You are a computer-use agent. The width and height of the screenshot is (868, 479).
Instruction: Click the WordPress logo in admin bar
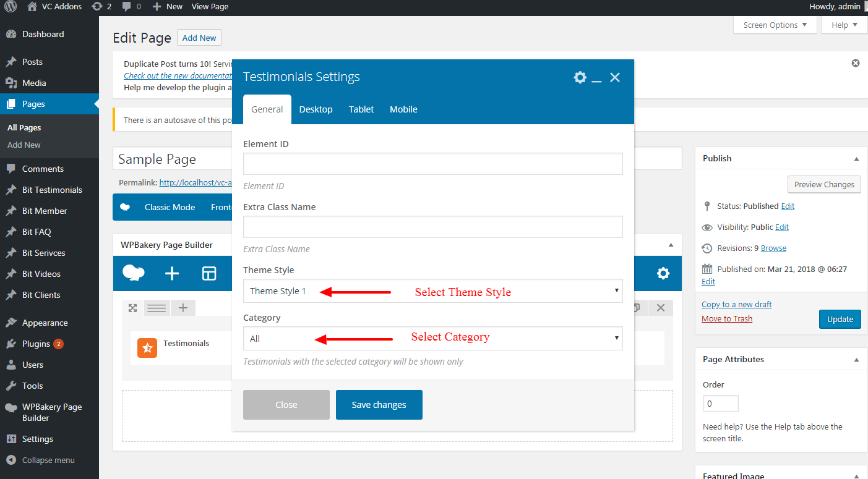tap(11, 6)
